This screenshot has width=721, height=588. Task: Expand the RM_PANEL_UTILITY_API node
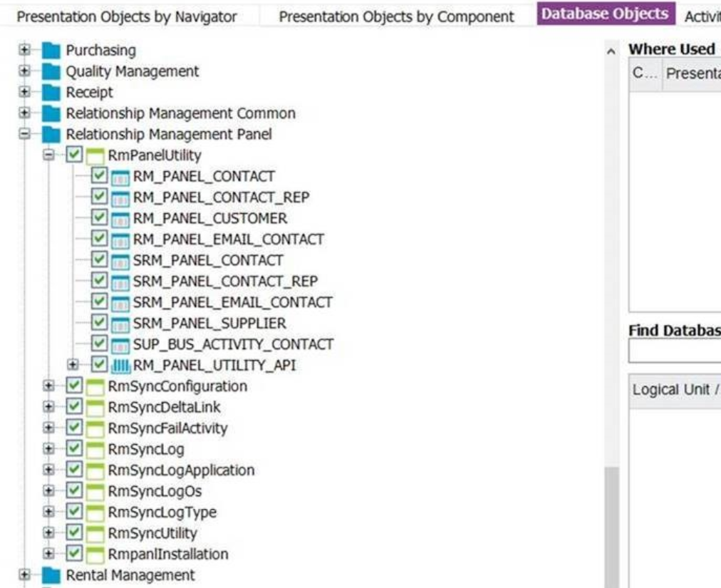(x=73, y=365)
